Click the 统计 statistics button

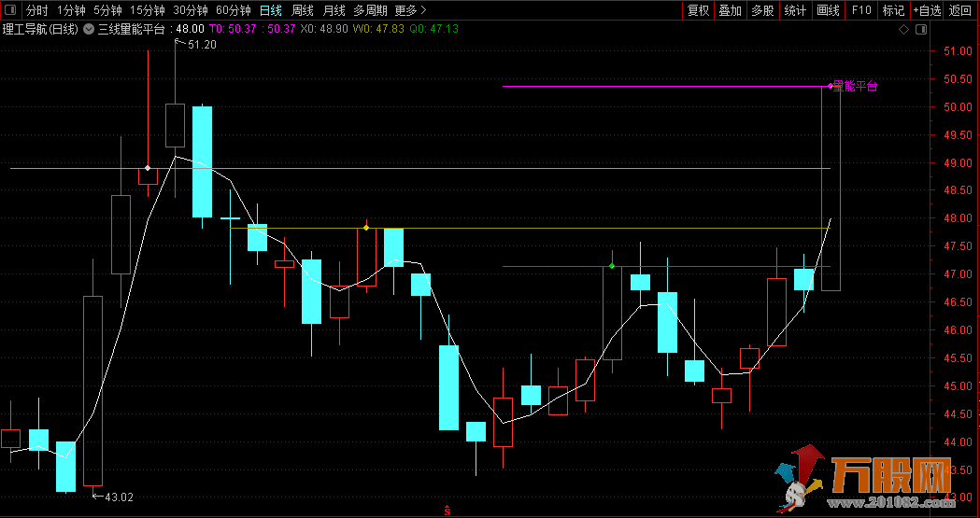point(795,10)
